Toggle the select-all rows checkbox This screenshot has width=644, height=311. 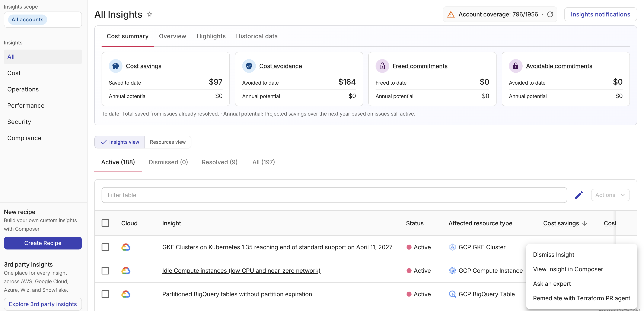point(105,223)
